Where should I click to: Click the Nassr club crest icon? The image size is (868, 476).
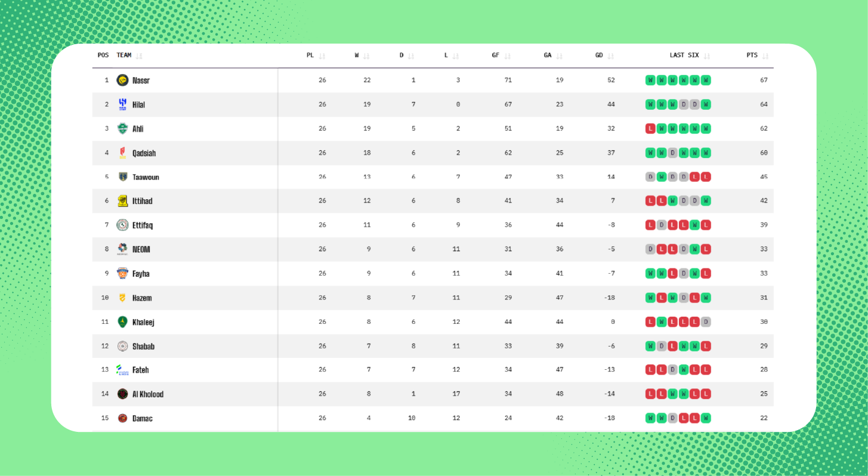(122, 80)
